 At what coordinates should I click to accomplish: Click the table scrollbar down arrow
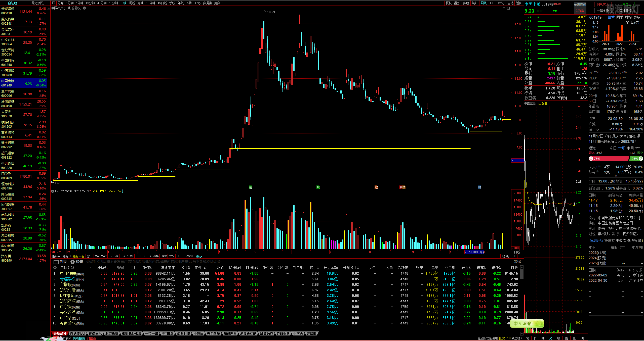(522, 333)
